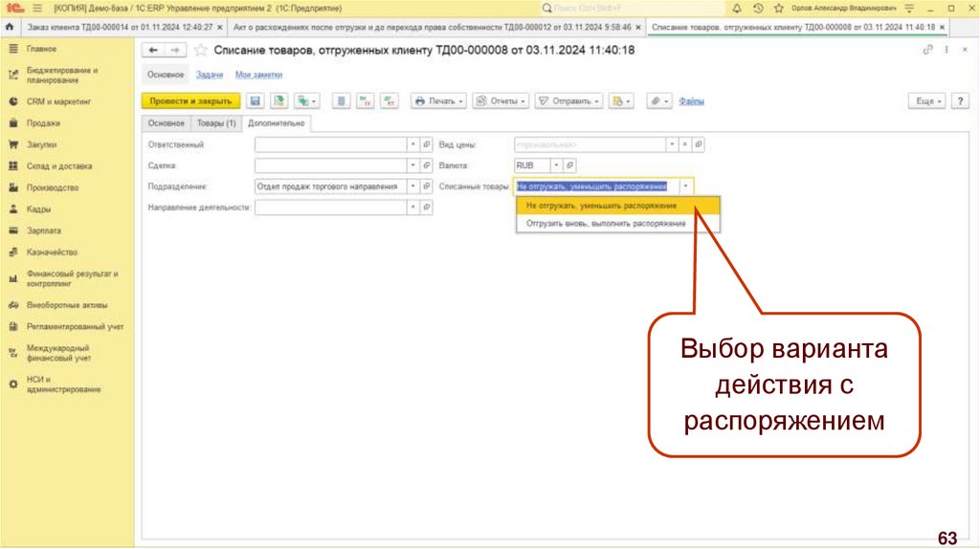Click the post document icon next to save
Viewport: 980px width, 549px height.
[x=278, y=101]
